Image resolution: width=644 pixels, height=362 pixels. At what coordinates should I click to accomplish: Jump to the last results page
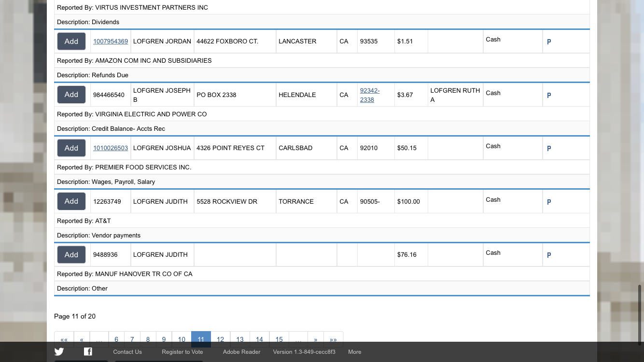coord(333,340)
